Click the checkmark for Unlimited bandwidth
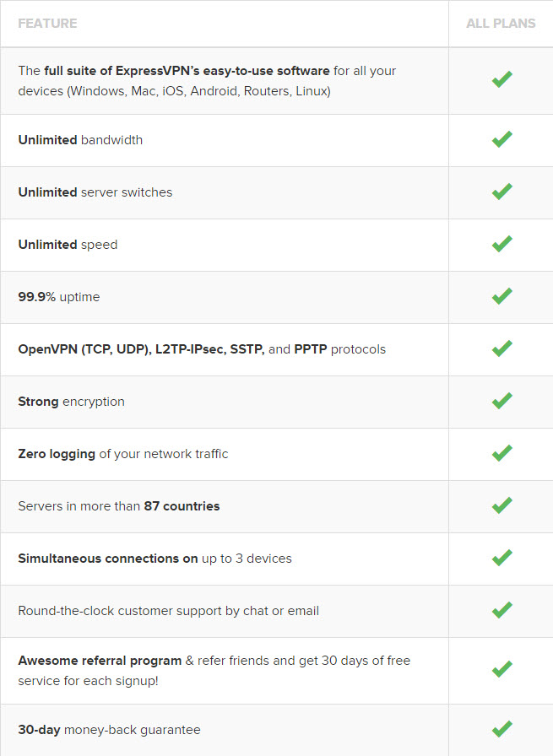The width and height of the screenshot is (553, 756). [x=501, y=139]
